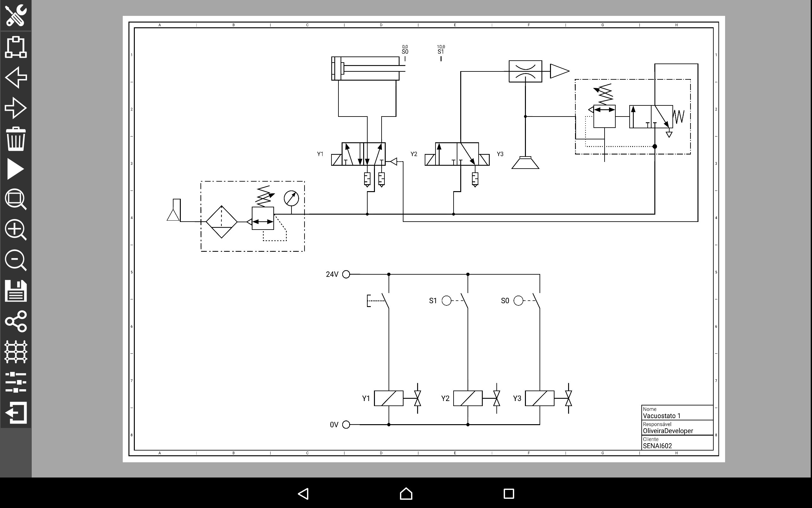
Task: Click the 24V terminal circle
Action: pos(346,274)
